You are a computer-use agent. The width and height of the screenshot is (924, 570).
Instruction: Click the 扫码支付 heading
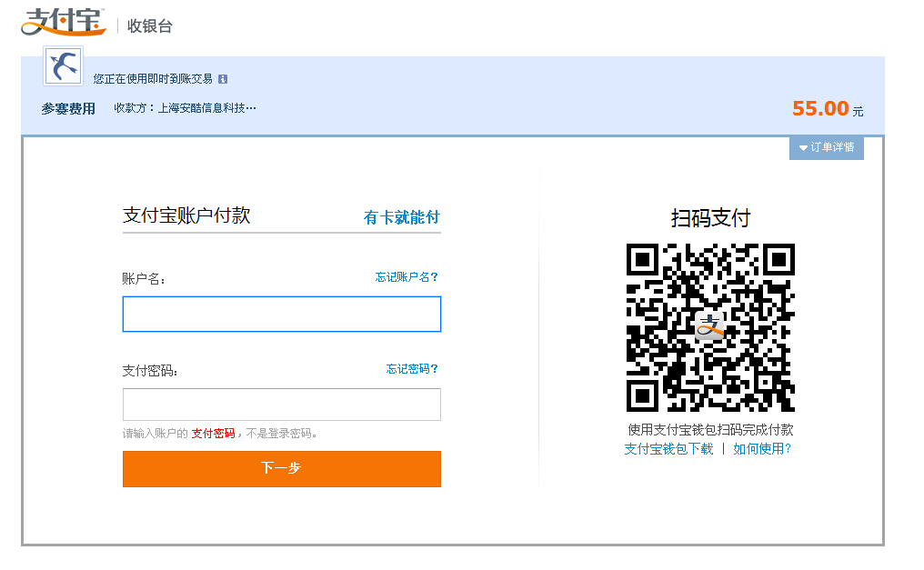[x=710, y=218]
